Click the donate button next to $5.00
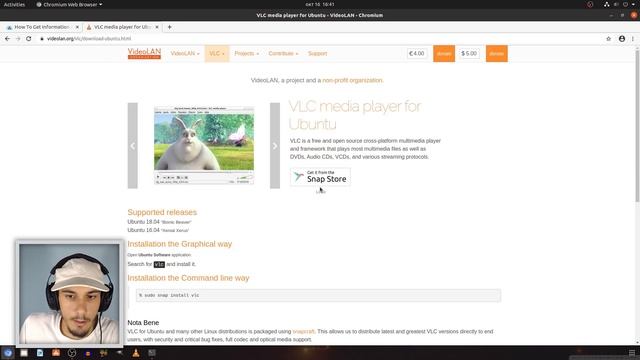 [497, 53]
